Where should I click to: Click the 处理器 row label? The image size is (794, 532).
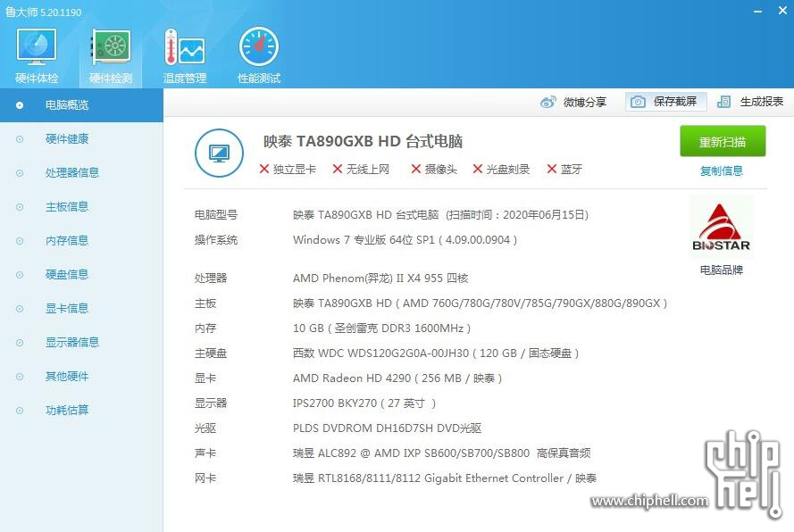tap(211, 278)
